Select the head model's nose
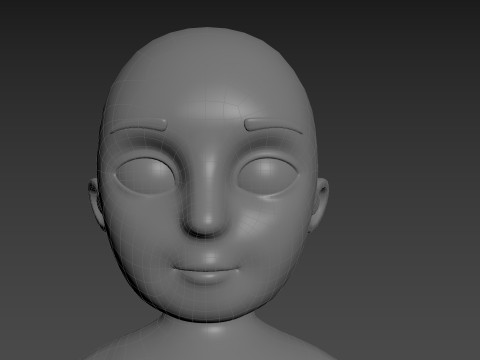The height and width of the screenshot is (360, 480). (205, 200)
